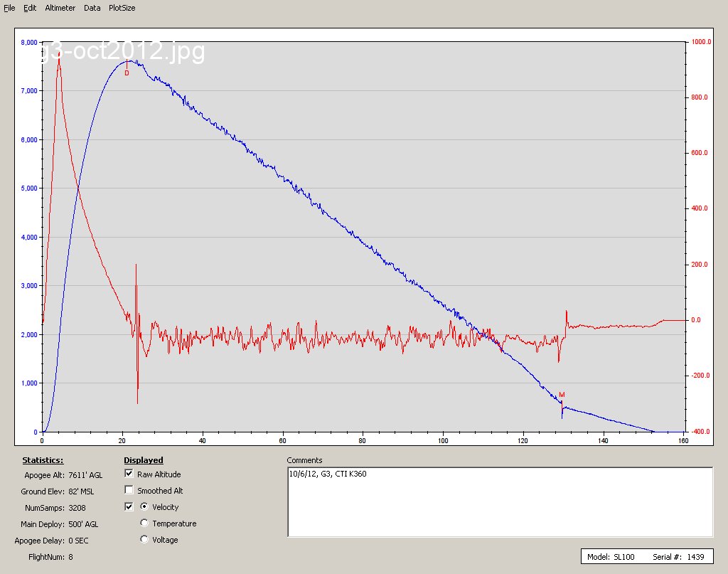
Task: Open the Data menu
Action: pos(92,8)
